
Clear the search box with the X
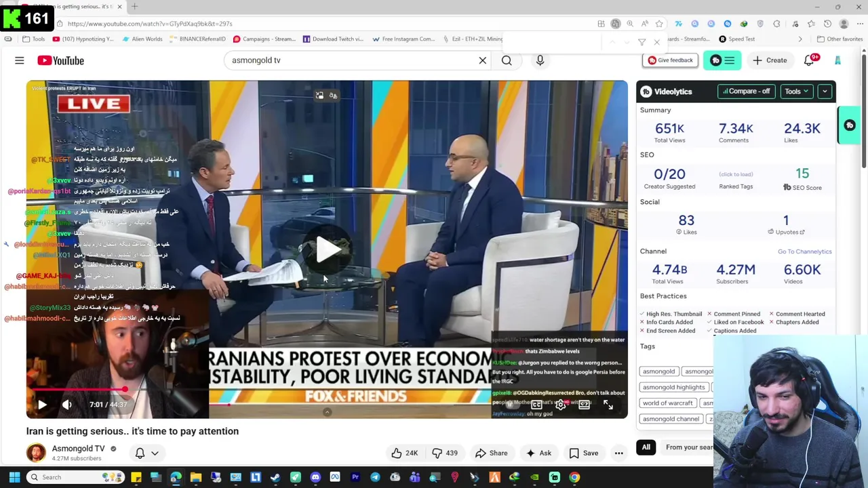pyautogui.click(x=483, y=60)
